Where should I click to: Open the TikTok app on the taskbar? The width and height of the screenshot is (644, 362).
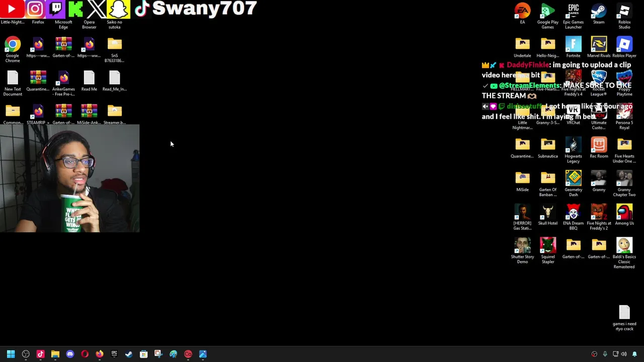[x=40, y=354]
